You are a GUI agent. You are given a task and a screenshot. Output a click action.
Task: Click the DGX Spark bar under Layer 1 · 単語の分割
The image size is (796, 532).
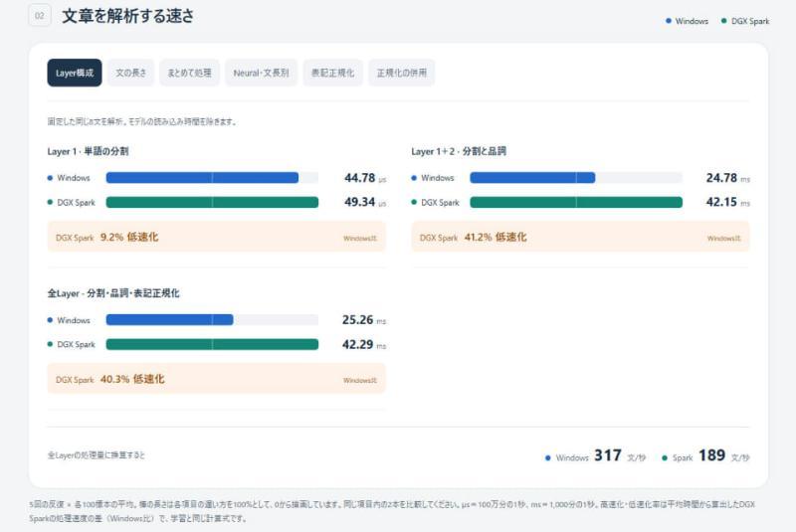(212, 202)
